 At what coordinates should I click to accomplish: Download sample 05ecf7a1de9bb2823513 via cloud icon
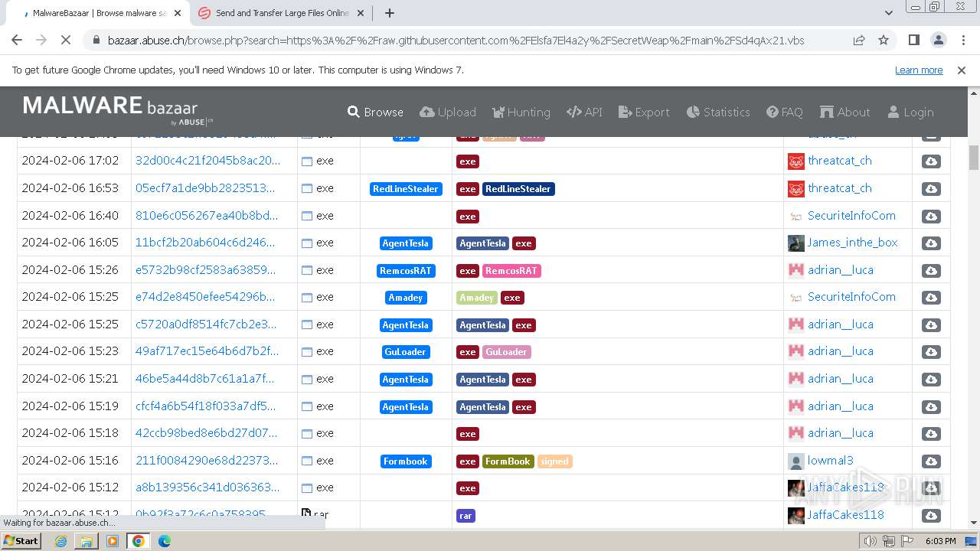point(931,189)
